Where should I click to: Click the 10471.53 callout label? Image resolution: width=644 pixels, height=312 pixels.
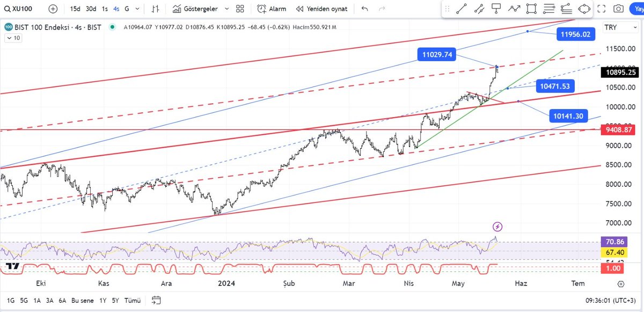(555, 86)
